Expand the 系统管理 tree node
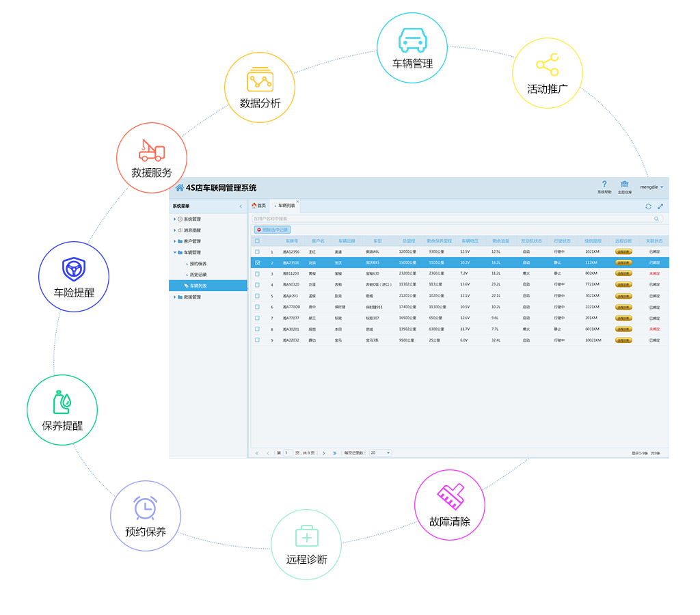Image resolution: width=700 pixels, height=615 pixels. coord(174,219)
